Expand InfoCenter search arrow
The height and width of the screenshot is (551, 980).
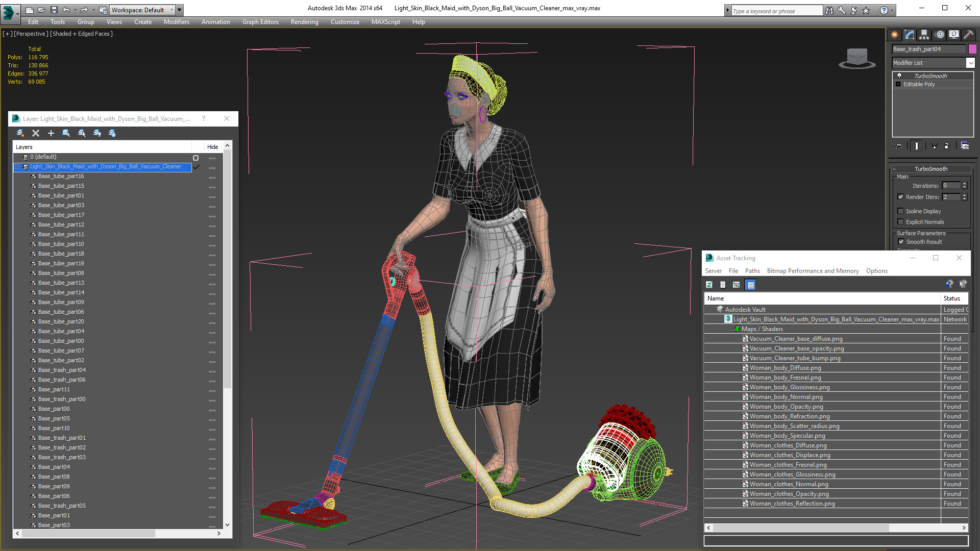tap(728, 10)
